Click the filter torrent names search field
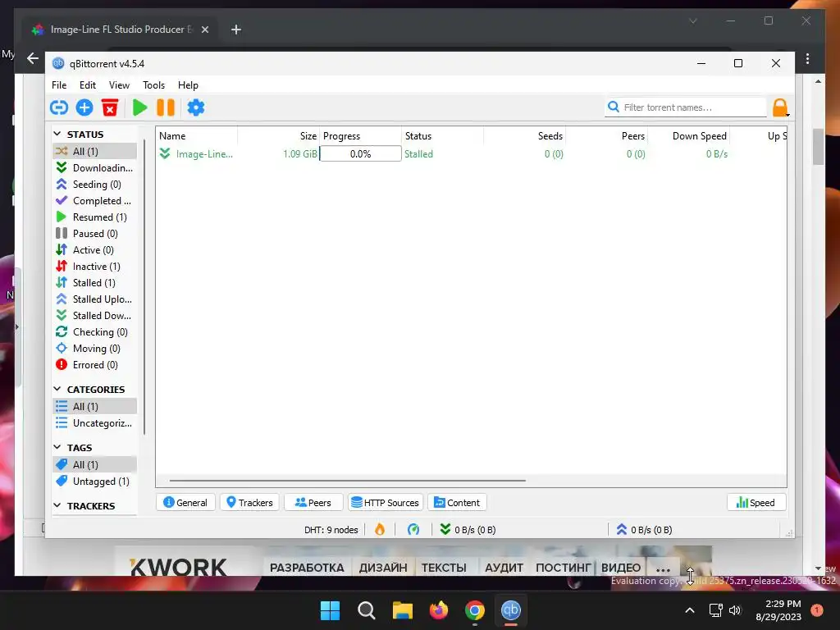Screen dimensions: 840x630 687,107
